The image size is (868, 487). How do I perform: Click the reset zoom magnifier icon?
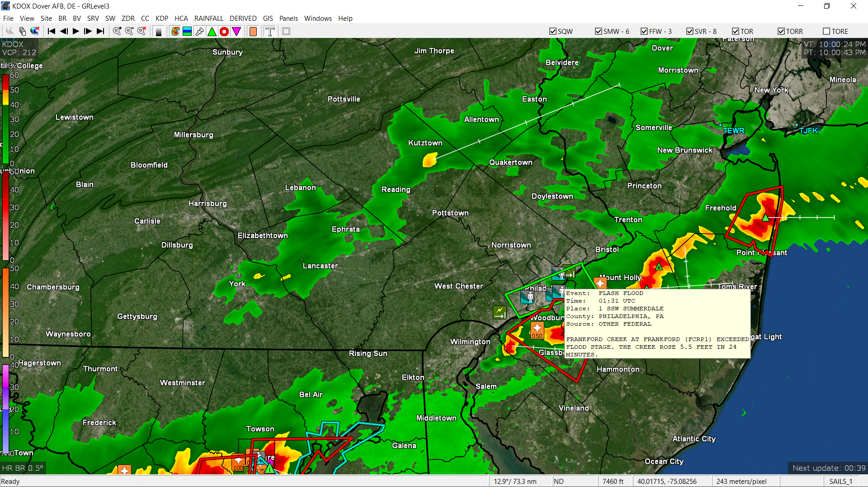pos(142,31)
